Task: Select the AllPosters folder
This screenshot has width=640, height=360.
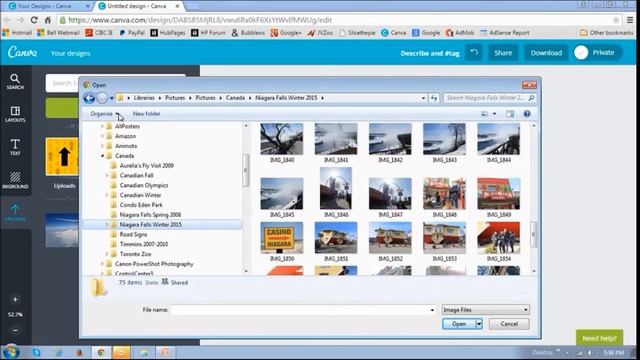Action: pyautogui.click(x=127, y=126)
